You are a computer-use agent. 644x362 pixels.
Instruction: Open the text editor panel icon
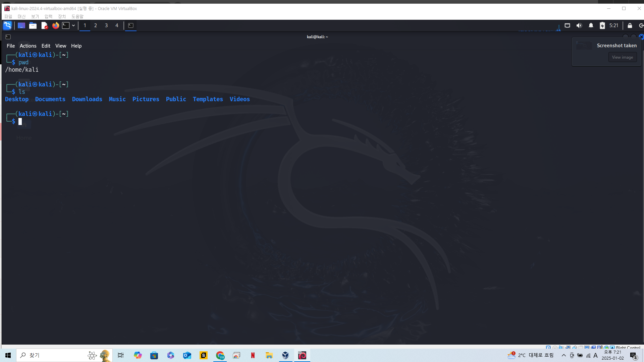[44, 25]
